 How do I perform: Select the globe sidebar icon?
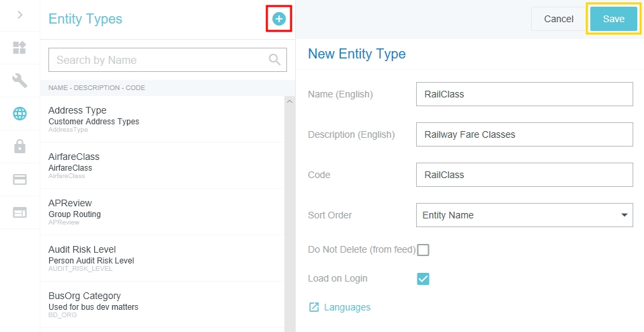19,114
